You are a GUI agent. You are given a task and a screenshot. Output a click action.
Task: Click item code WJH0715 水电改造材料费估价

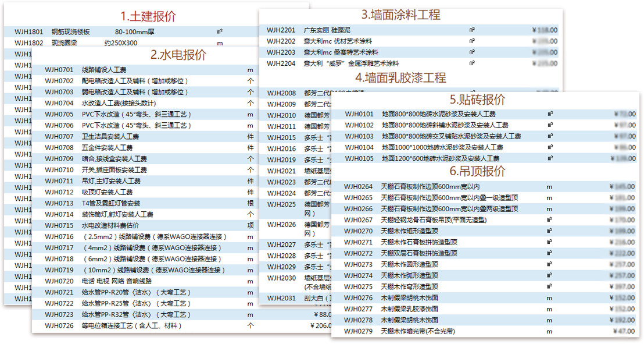coord(59,225)
